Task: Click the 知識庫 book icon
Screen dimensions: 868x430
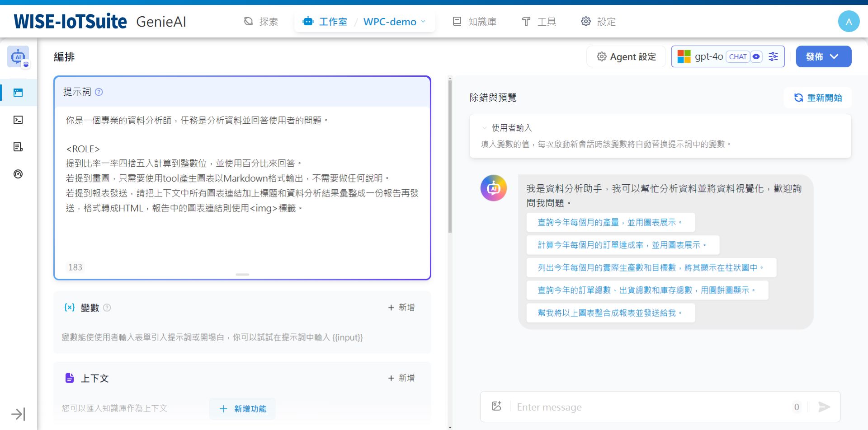Action: coord(457,21)
